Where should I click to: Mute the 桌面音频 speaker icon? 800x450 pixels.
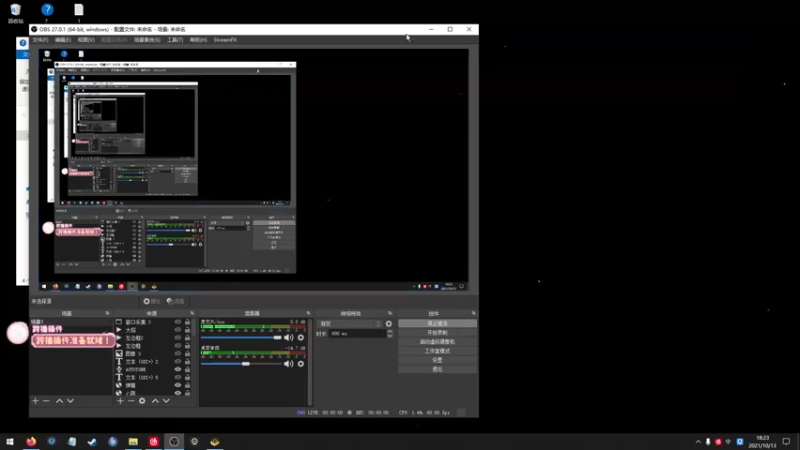(289, 364)
